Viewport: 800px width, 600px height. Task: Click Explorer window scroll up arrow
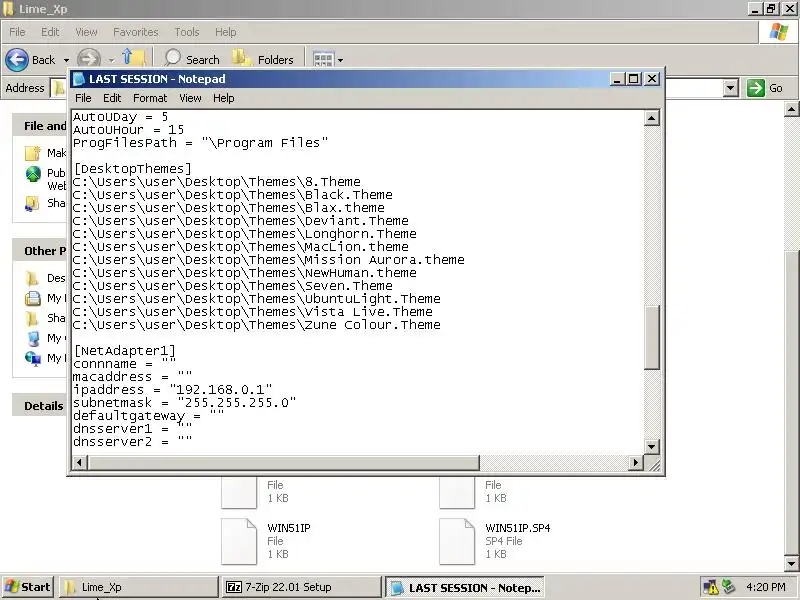[791, 109]
